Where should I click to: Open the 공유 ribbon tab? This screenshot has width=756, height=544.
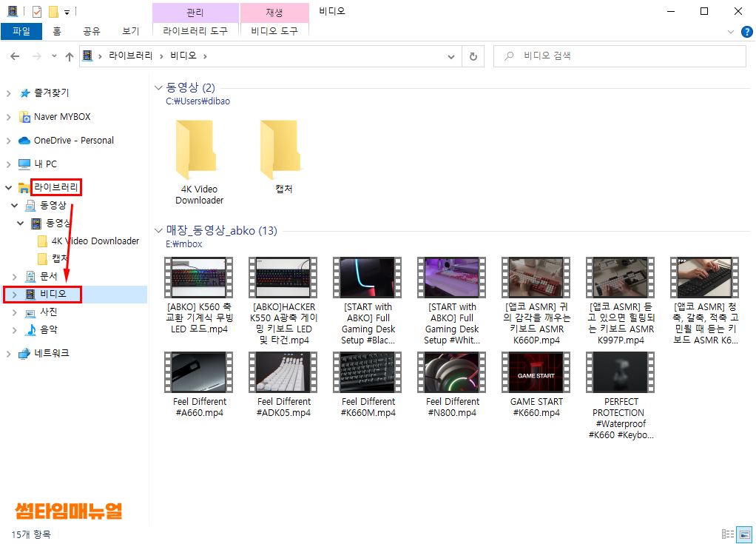pyautogui.click(x=92, y=31)
